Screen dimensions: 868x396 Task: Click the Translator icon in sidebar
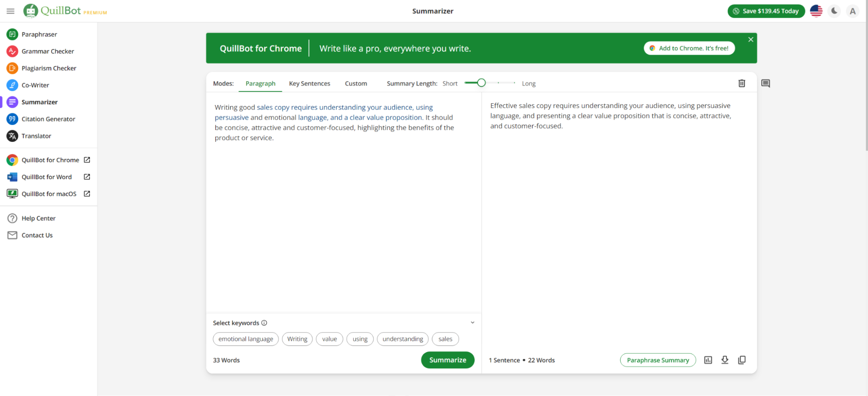click(x=12, y=136)
